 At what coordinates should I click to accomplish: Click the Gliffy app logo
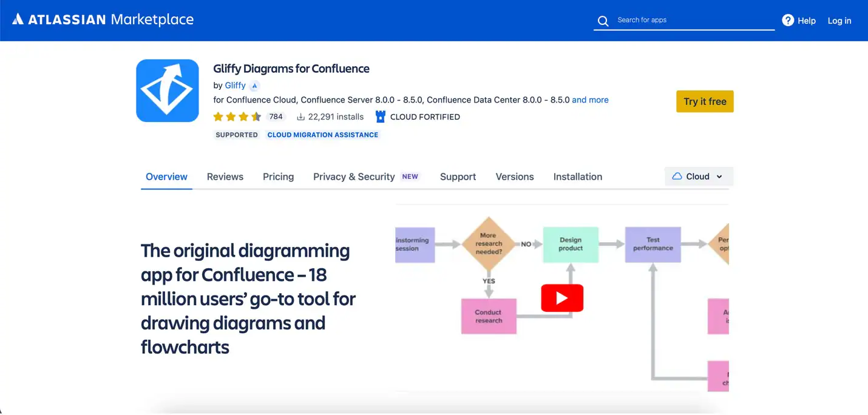click(168, 90)
